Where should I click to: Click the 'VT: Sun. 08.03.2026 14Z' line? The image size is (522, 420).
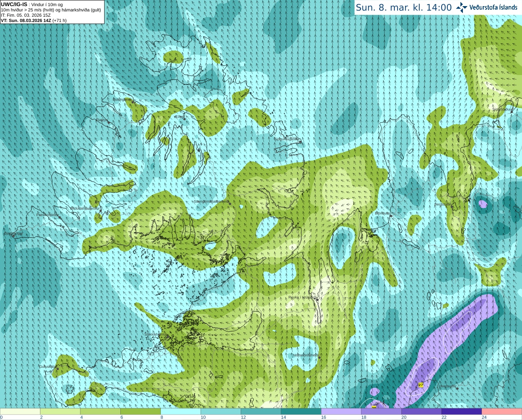(x=26, y=20)
